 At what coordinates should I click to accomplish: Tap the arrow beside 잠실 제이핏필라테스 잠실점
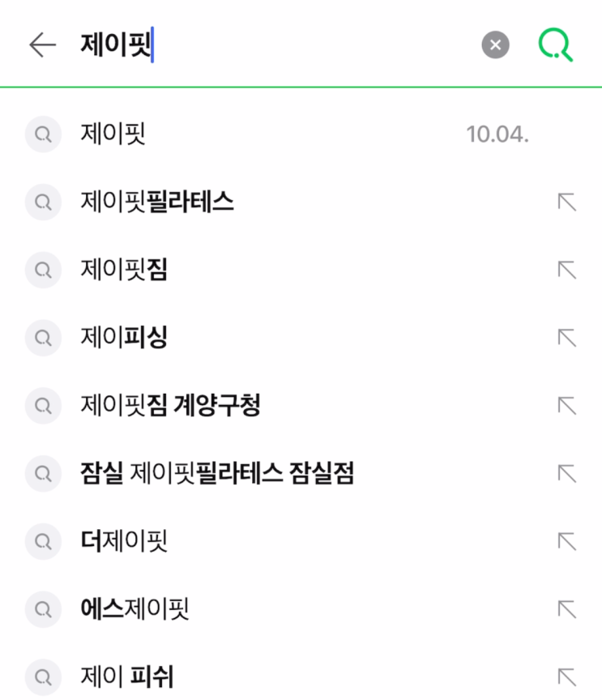[x=566, y=472]
